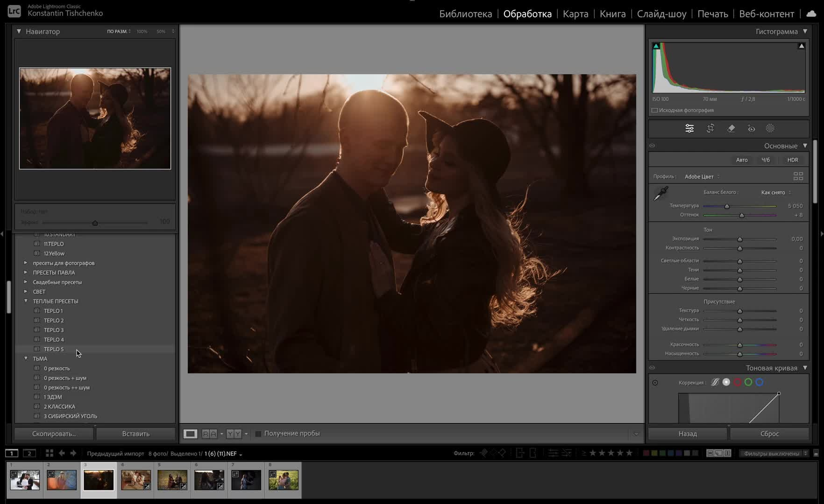This screenshot has height=504, width=824.
Task: Open the Печать module tab
Action: 712,14
